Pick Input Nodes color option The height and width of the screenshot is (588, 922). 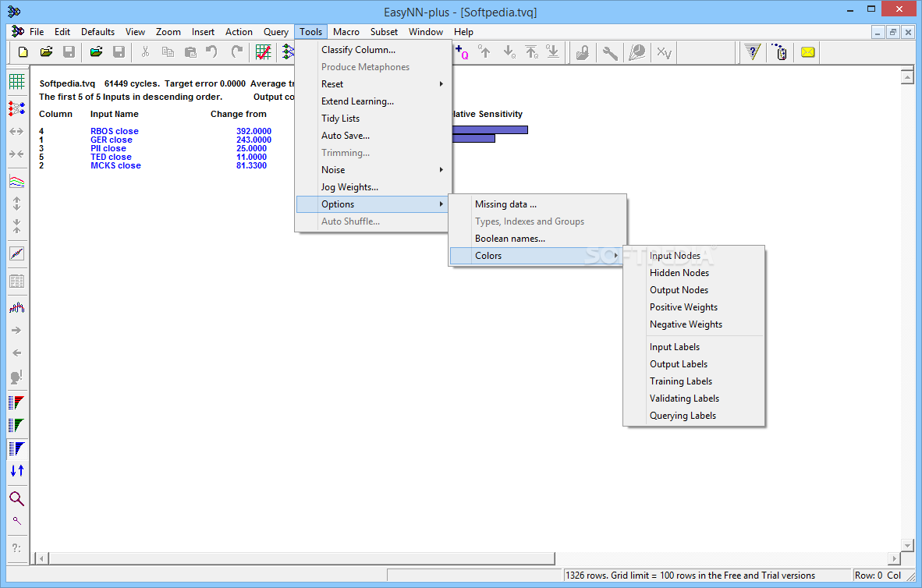[x=694, y=256]
